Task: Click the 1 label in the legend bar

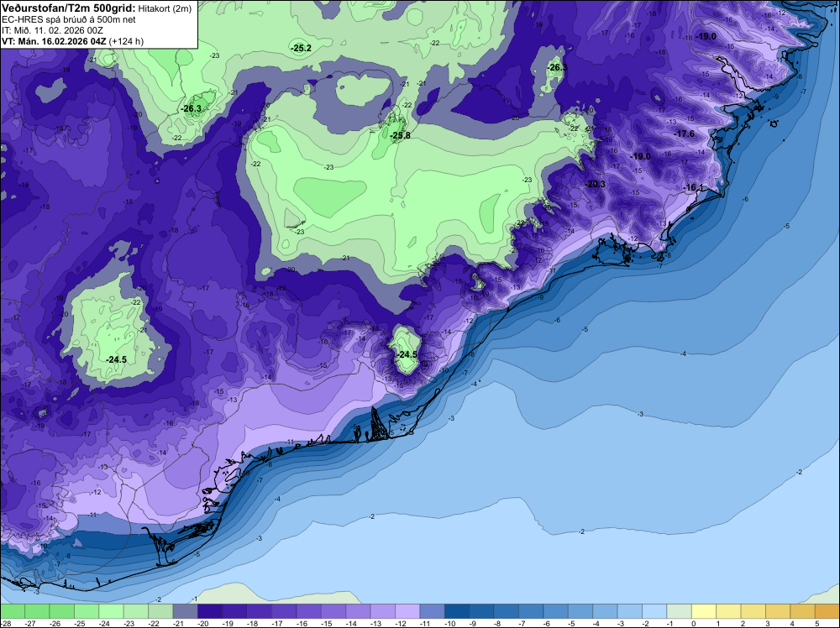Action: point(718,624)
